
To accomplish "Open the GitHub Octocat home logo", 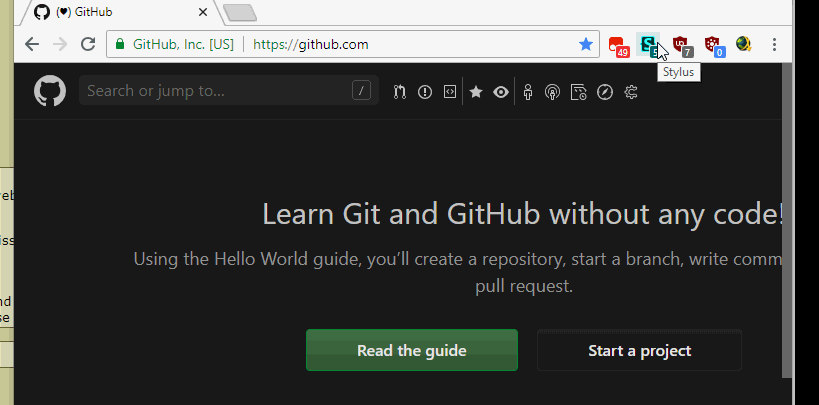I will 50,91.
